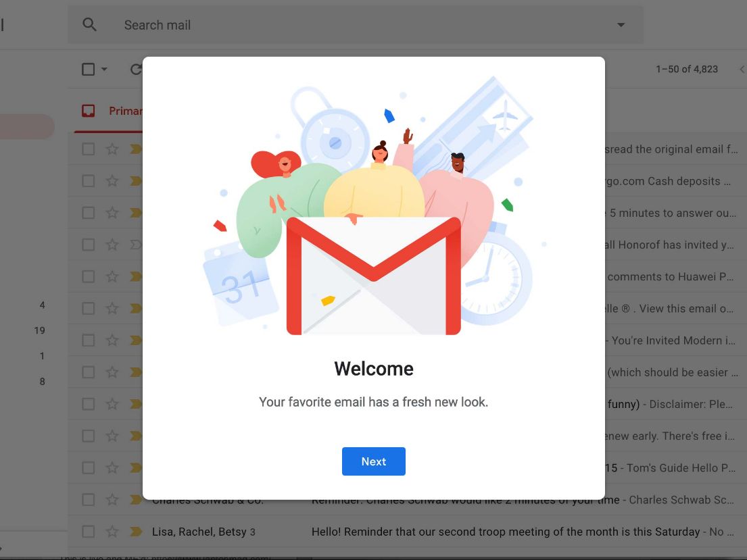Click the refresh icon
The image size is (747, 560).
point(137,70)
